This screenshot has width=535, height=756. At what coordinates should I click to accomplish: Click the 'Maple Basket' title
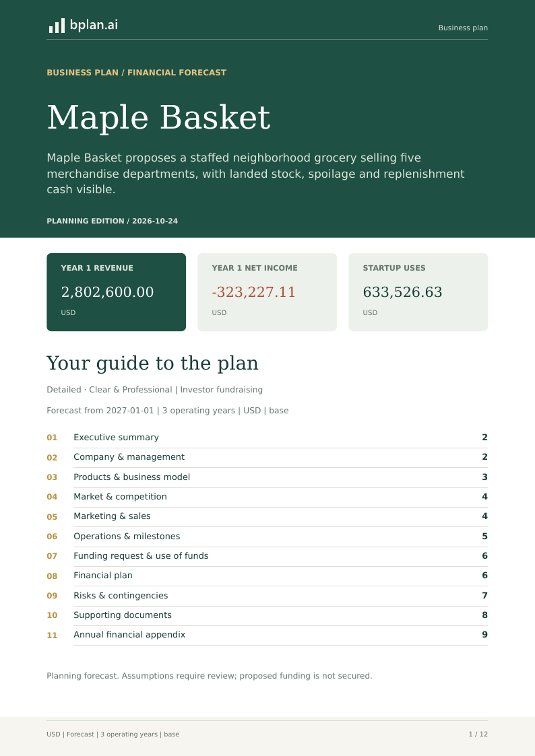[x=158, y=117]
